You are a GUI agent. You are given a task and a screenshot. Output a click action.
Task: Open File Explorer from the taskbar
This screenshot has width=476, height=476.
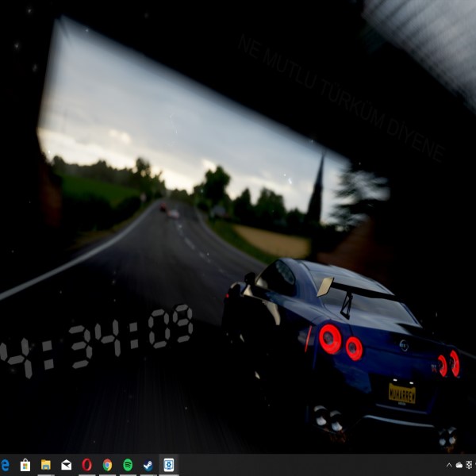coord(46,465)
